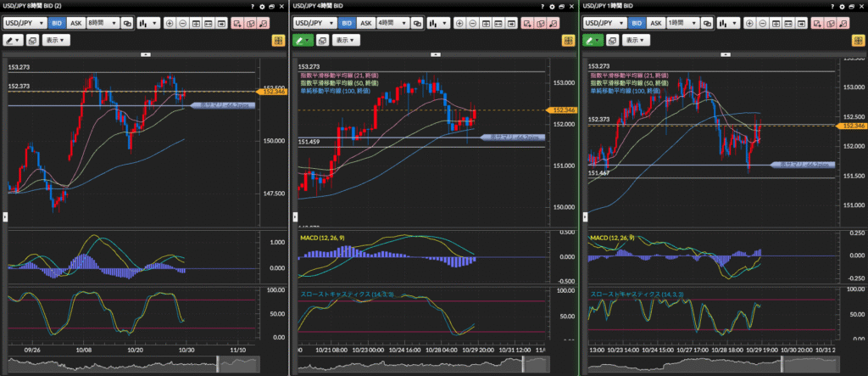Switch 8時間 chart to ASK price

tap(75, 23)
